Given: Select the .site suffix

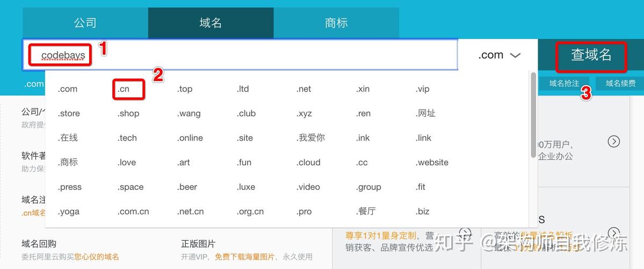Looking at the screenshot, I should (x=245, y=138).
